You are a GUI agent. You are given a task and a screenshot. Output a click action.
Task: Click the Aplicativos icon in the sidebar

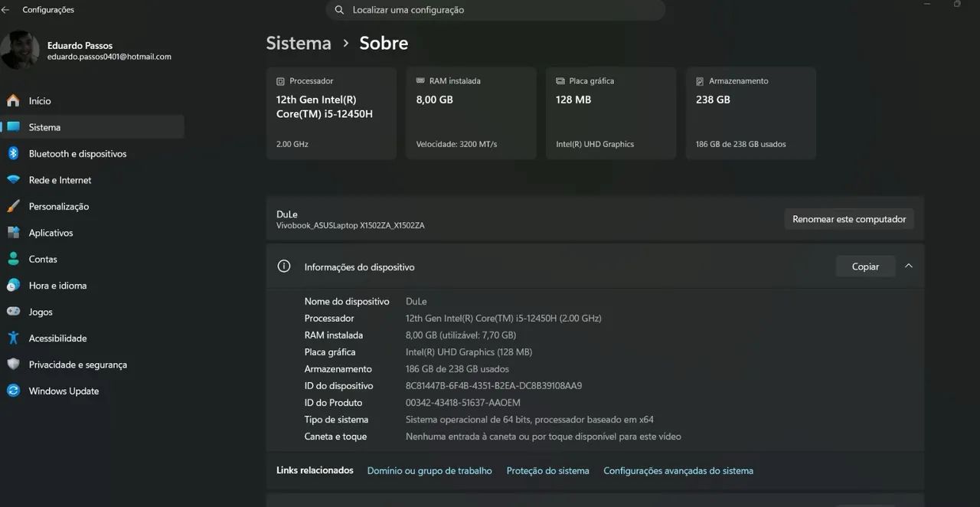tap(13, 233)
